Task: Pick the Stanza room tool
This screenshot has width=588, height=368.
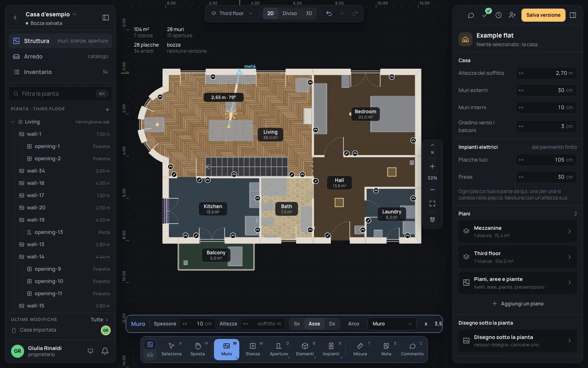Action: (253, 349)
